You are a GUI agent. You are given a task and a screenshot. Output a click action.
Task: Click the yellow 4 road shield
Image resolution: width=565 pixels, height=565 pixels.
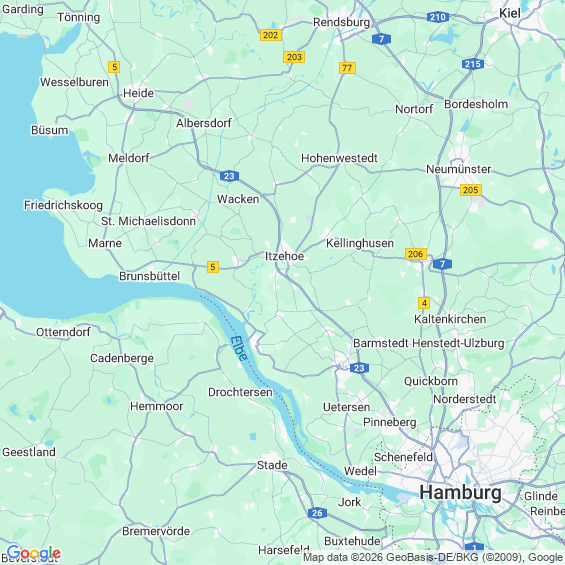point(424,303)
